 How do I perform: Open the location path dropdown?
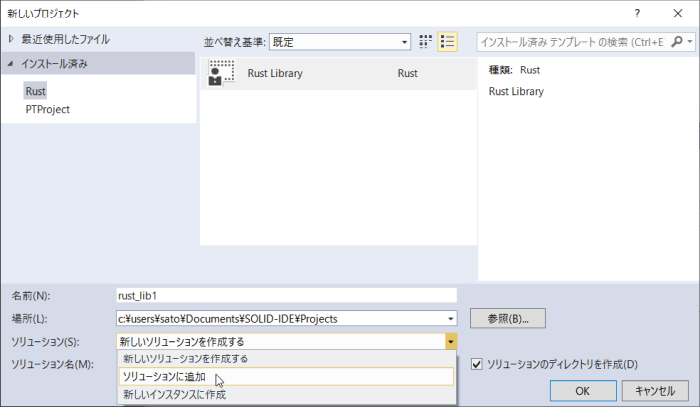pos(451,319)
